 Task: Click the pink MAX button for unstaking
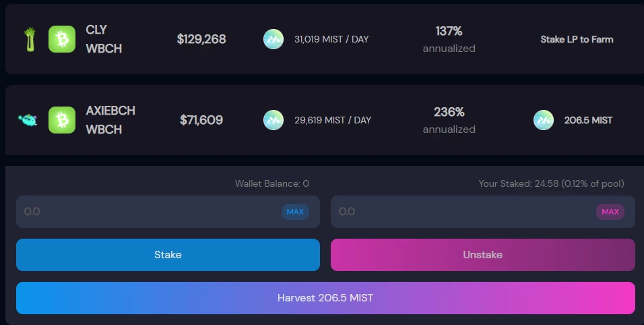point(610,212)
